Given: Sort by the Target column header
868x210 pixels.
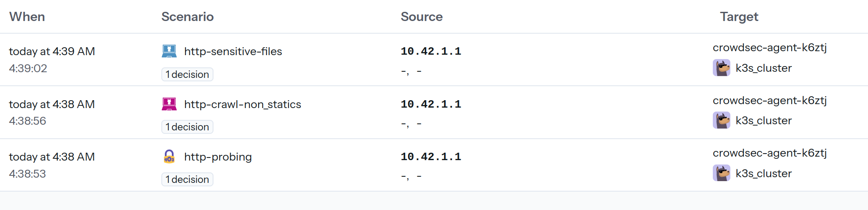Looking at the screenshot, I should (x=739, y=17).
